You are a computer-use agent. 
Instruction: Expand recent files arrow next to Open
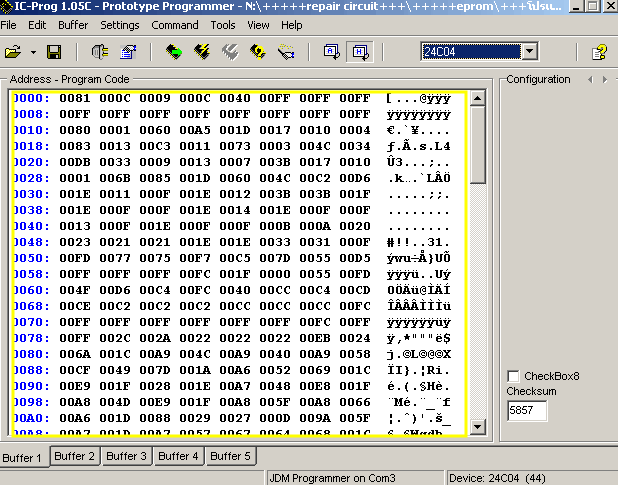tap(34, 52)
